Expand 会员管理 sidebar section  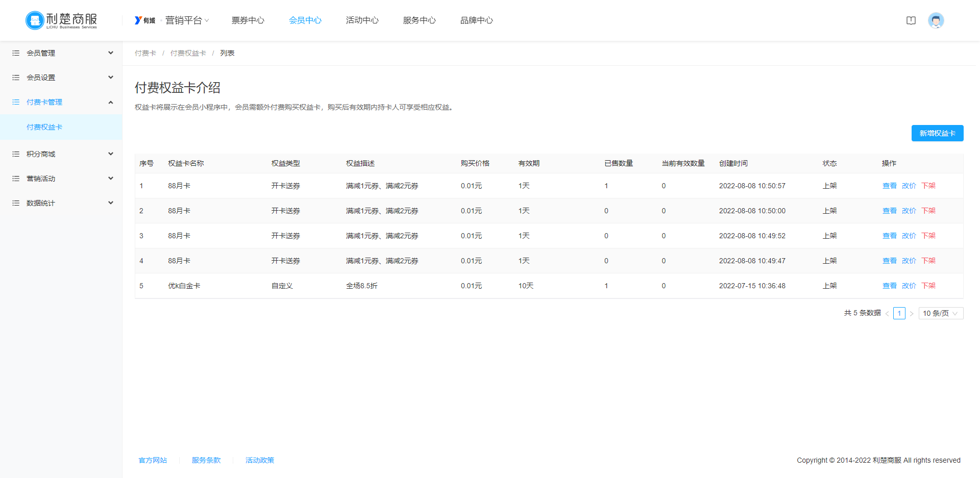point(111,53)
